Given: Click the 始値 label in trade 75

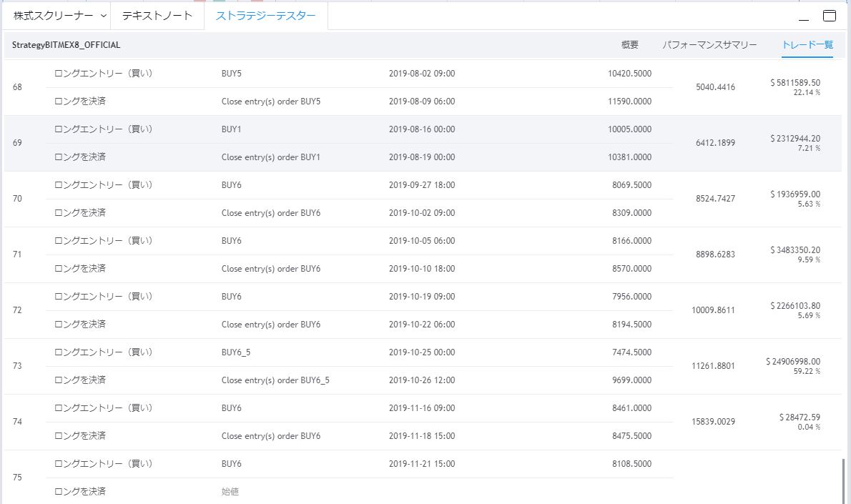Looking at the screenshot, I should point(230,492).
